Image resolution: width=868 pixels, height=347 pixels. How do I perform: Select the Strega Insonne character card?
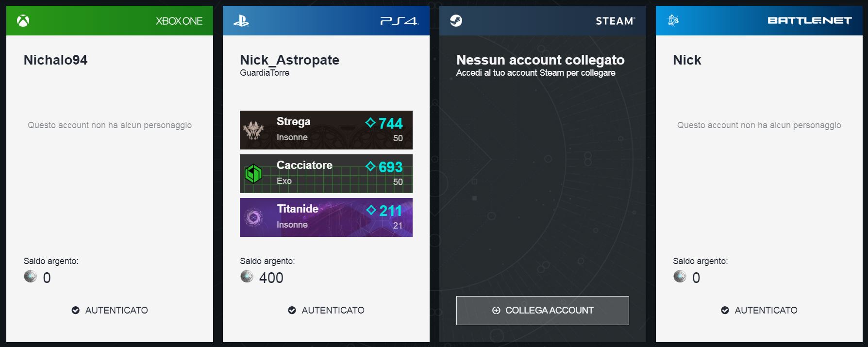pos(326,130)
